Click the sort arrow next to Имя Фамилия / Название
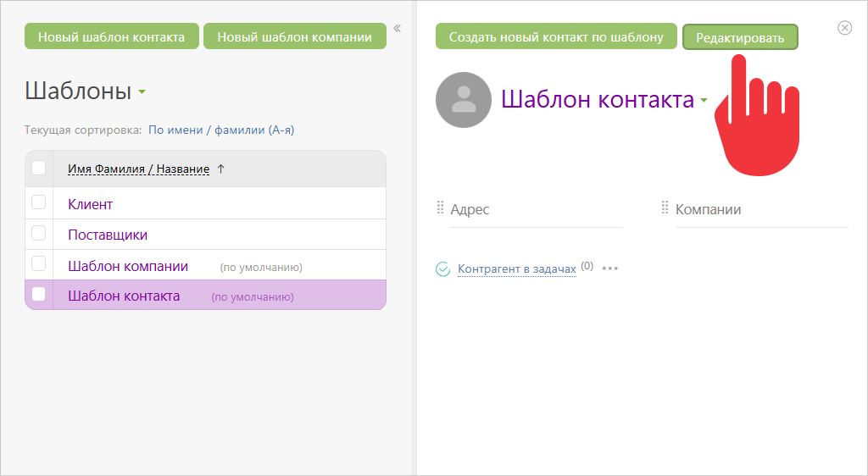The width and height of the screenshot is (868, 476). pyautogui.click(x=221, y=169)
